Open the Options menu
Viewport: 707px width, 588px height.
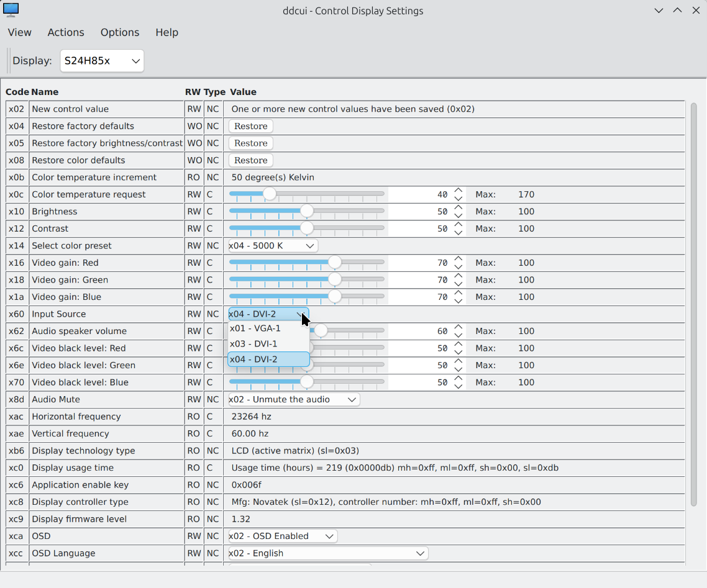point(120,32)
